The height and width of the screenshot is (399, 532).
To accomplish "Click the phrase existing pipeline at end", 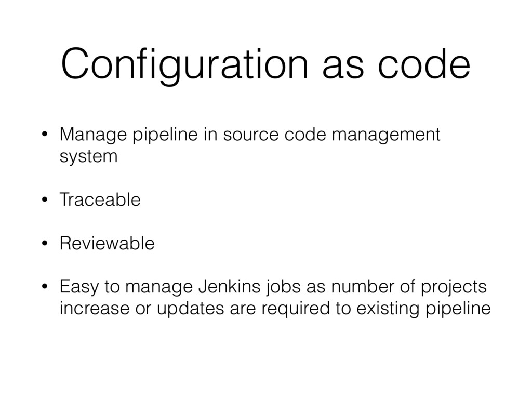I will pyautogui.click(x=424, y=309).
